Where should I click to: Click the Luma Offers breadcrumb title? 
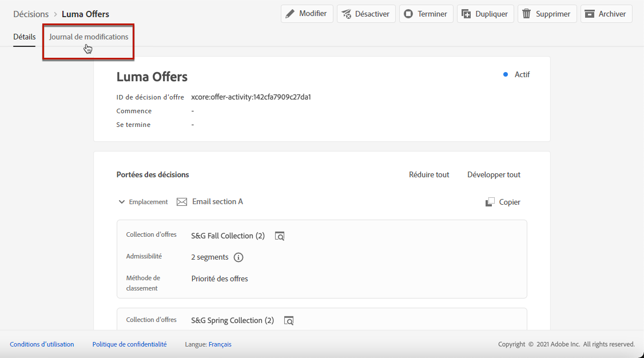click(x=85, y=14)
